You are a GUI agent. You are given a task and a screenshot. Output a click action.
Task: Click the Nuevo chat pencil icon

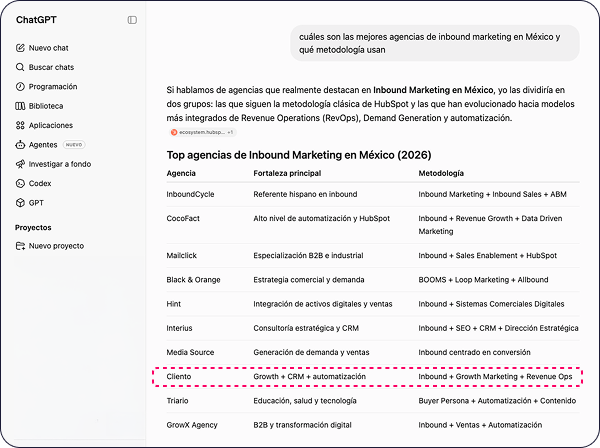pos(20,48)
